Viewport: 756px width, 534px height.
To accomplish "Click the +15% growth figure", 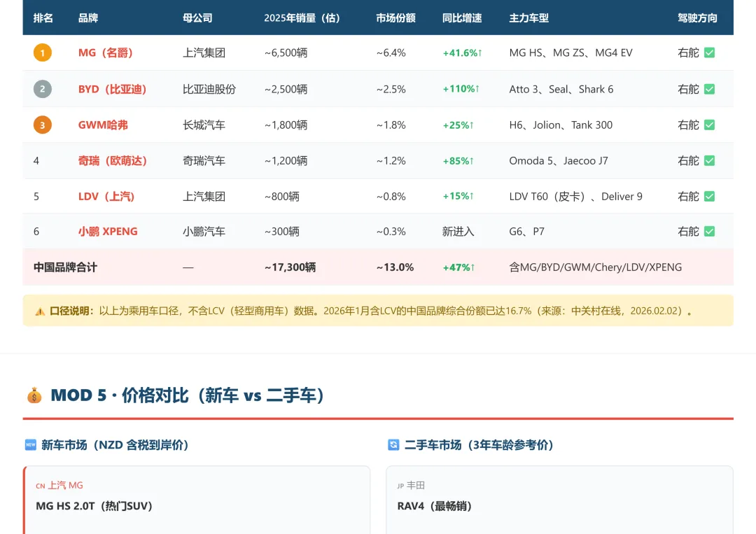I will coord(458,197).
